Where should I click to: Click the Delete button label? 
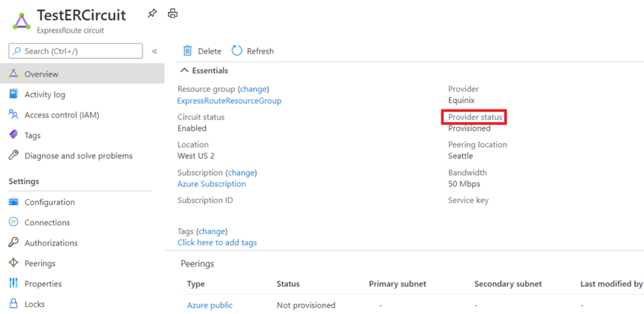click(209, 51)
